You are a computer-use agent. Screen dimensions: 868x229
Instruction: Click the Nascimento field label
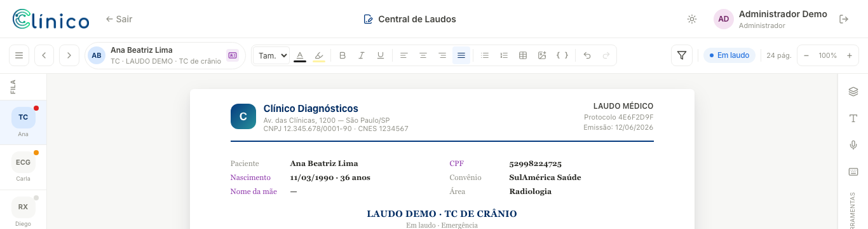[250, 177]
